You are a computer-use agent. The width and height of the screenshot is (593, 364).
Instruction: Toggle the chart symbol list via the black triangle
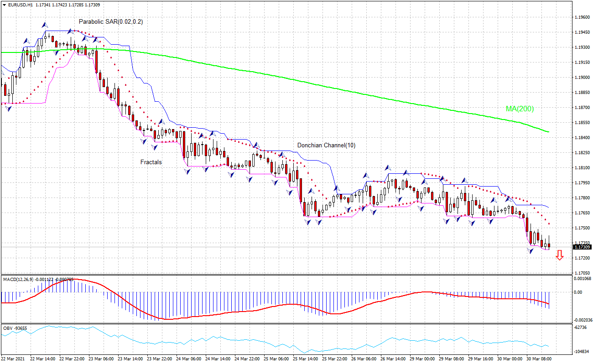pos(5,4)
